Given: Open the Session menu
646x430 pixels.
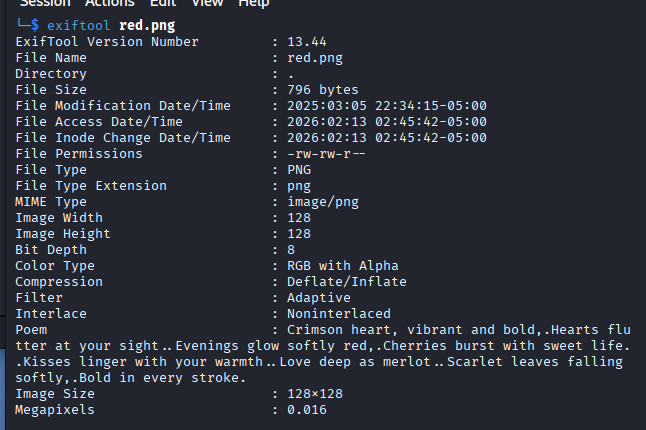Looking at the screenshot, I should pos(44,3).
